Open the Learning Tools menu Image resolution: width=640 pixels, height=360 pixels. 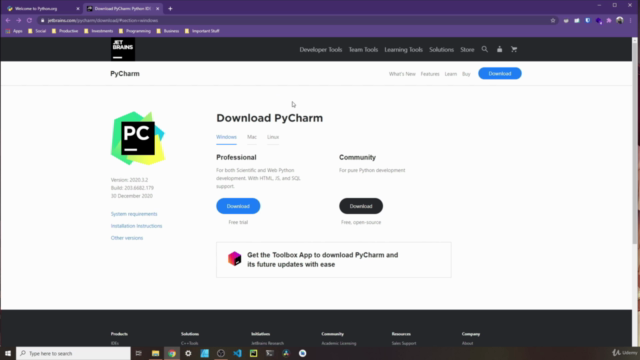tap(403, 50)
